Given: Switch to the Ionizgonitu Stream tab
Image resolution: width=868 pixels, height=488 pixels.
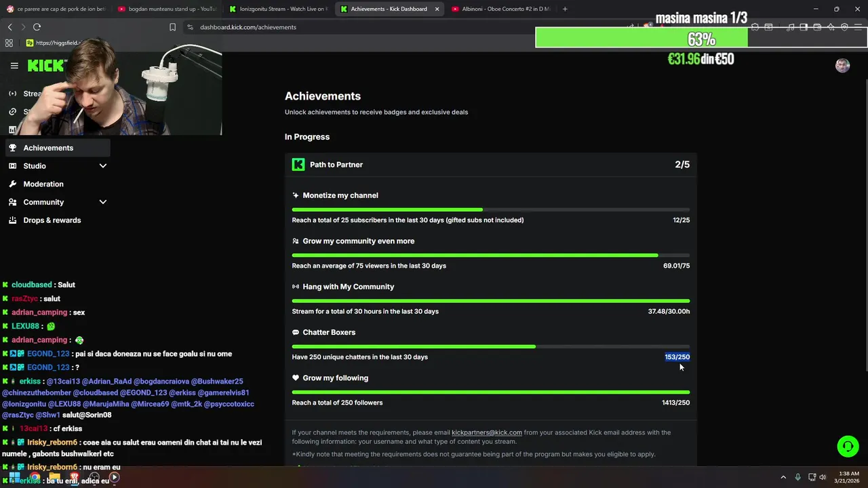Looking at the screenshot, I should pyautogui.click(x=278, y=9).
